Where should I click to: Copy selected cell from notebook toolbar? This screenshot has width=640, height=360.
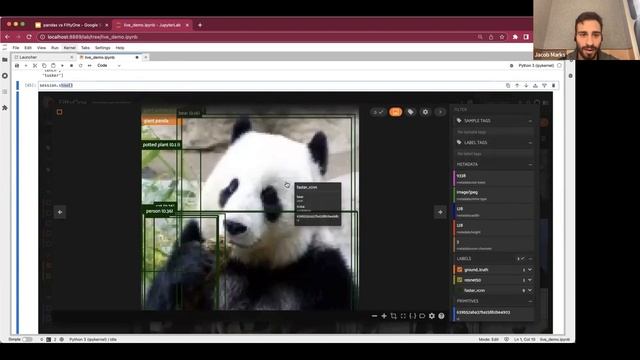[44, 65]
